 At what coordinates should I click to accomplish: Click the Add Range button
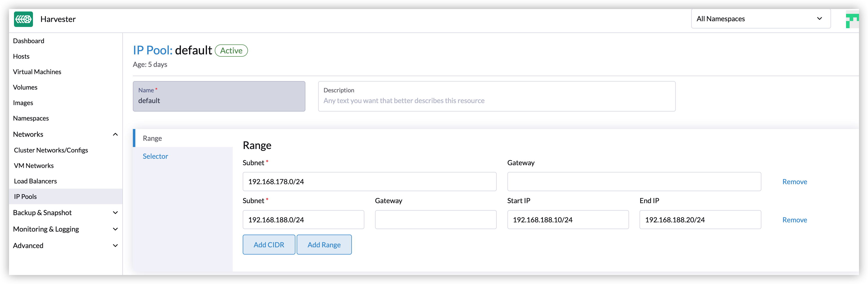click(x=324, y=245)
